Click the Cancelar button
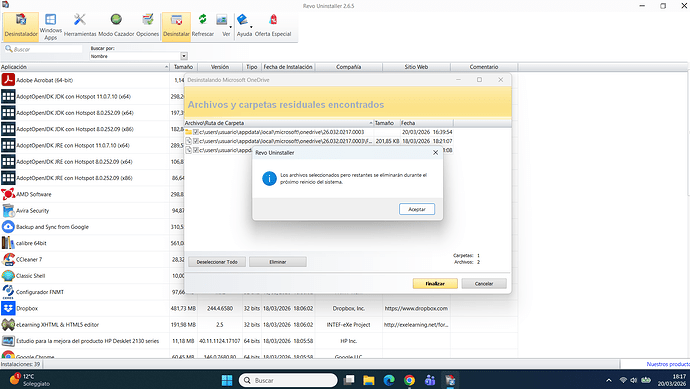Viewport: 690px width, 389px height. click(x=484, y=284)
